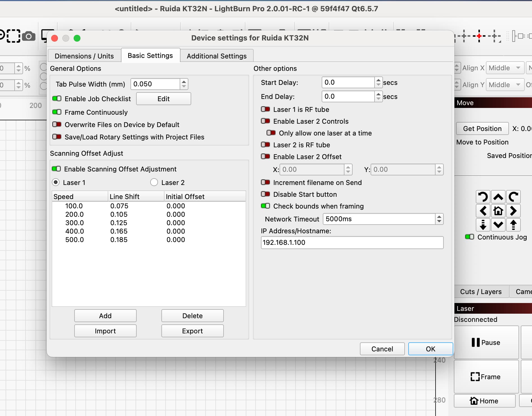Open the Align Y Middle dropdown
Viewport: 532px width, 416px height.
(504, 85)
